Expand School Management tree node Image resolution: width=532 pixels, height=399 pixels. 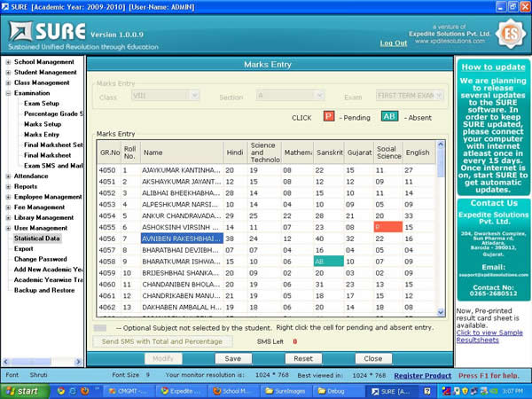[x=8, y=62]
